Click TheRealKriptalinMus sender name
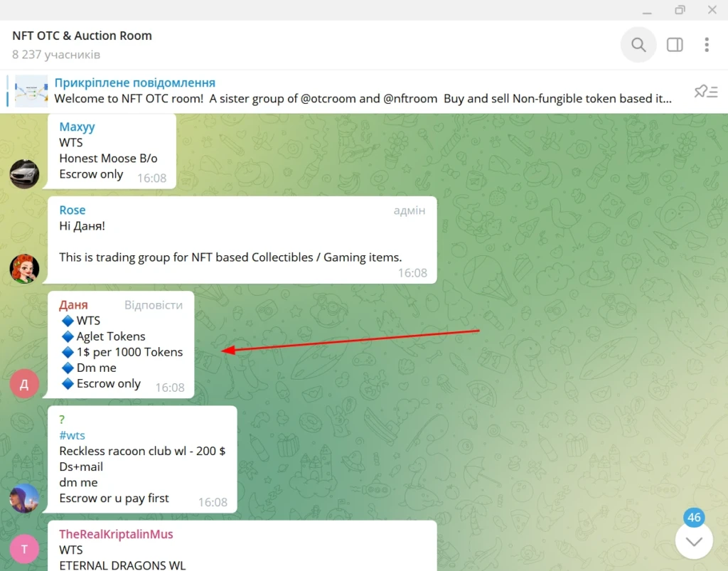 pos(116,534)
